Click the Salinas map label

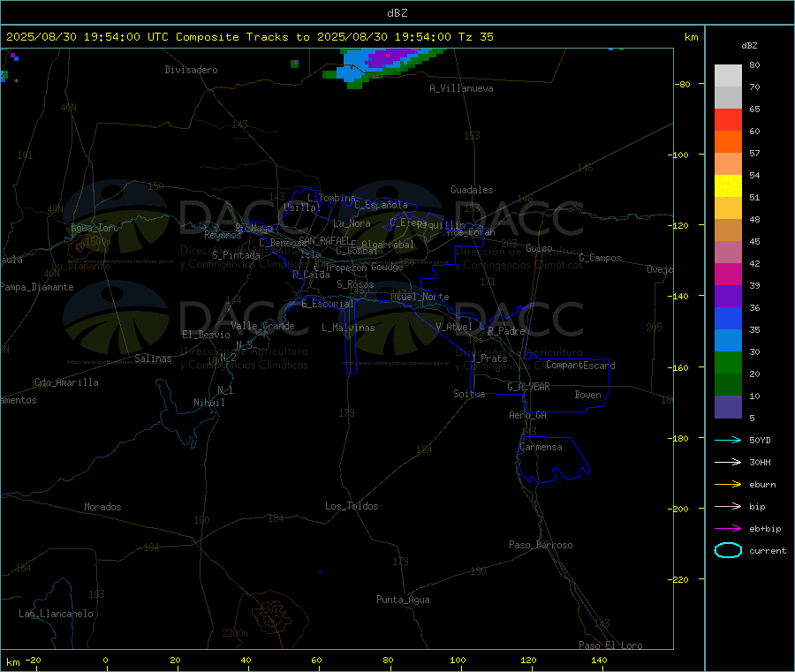153,359
